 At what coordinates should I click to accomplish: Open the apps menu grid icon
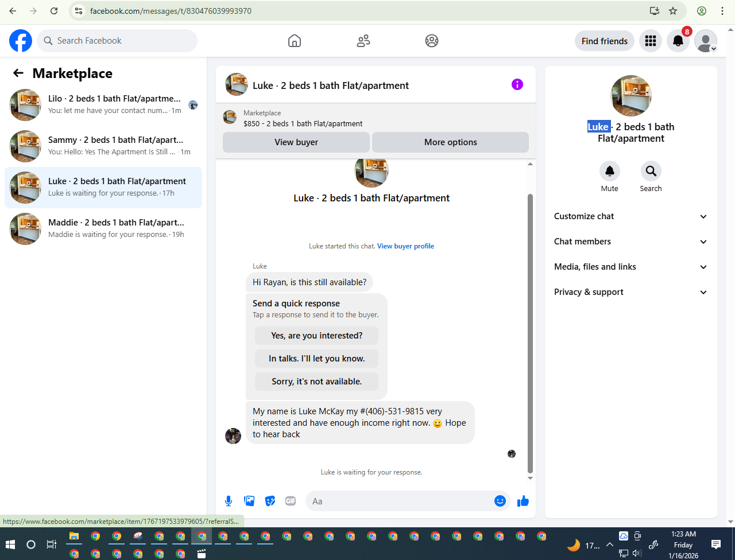click(651, 41)
